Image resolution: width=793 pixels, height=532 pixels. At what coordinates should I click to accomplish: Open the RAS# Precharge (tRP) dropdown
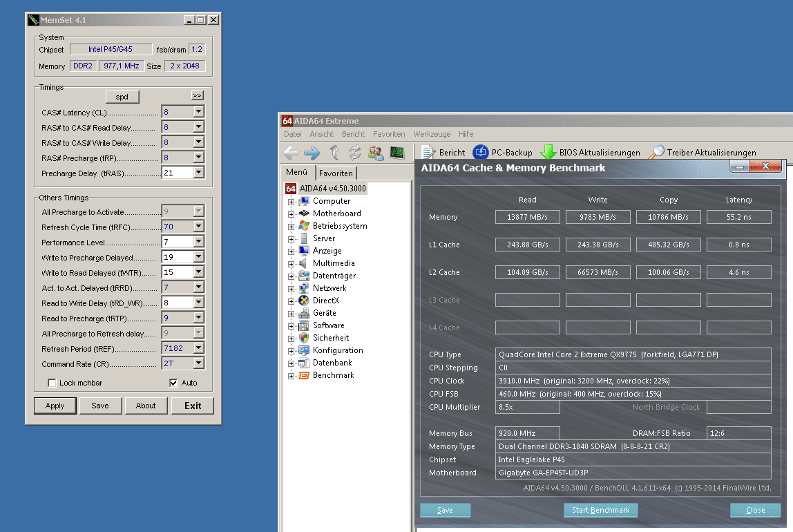pos(199,158)
